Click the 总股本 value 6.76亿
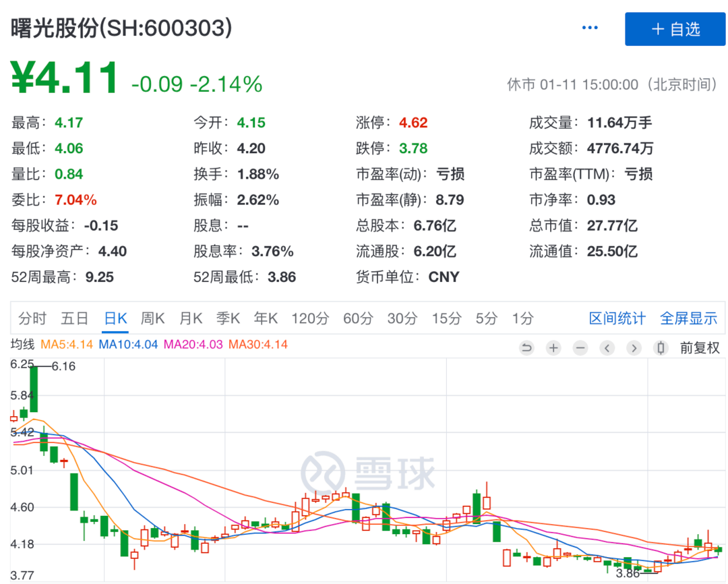The height and width of the screenshot is (584, 728). [435, 226]
